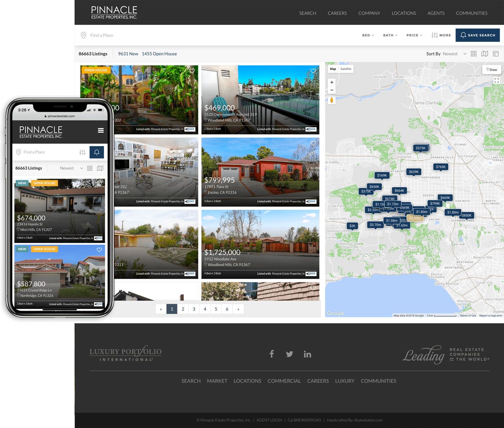Switch map to Satellite tab
504x428 pixels.
click(346, 69)
